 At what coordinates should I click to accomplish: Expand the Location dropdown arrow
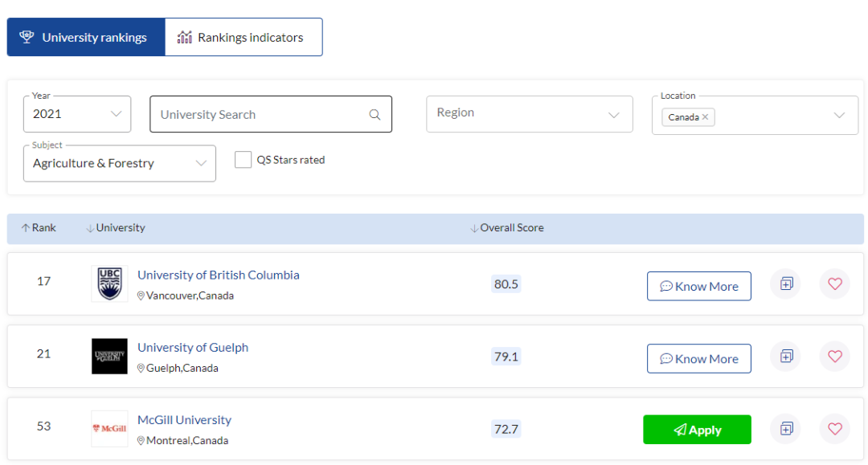click(839, 116)
